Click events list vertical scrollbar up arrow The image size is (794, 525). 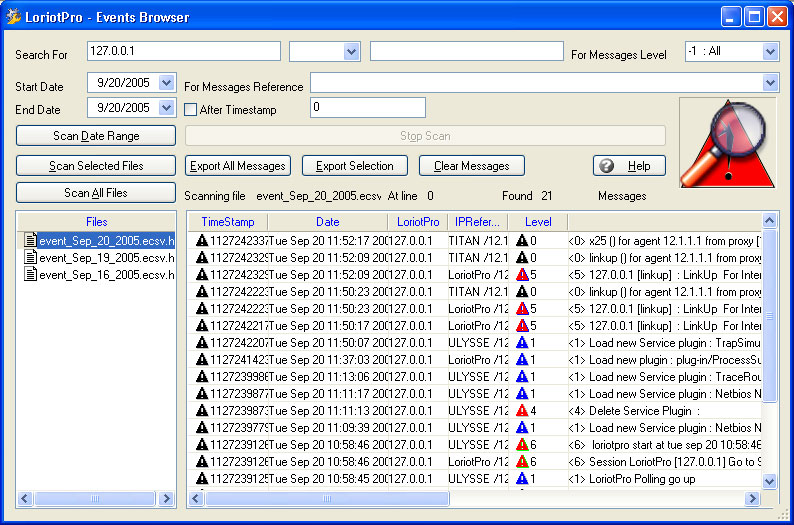click(x=769, y=220)
